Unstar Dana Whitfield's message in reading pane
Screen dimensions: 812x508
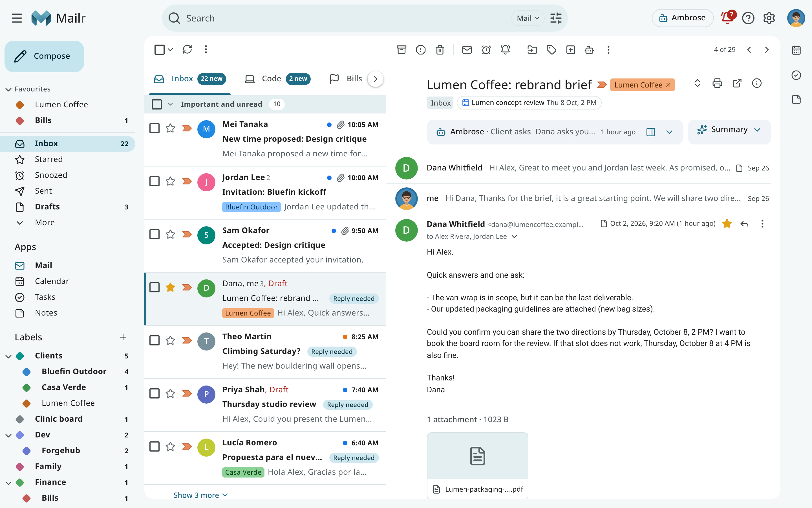click(x=727, y=224)
